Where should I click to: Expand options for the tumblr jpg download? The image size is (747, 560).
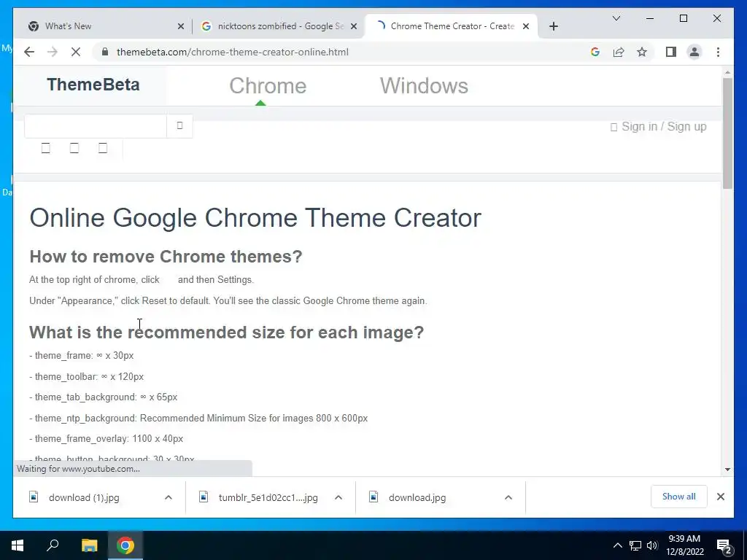pos(338,497)
